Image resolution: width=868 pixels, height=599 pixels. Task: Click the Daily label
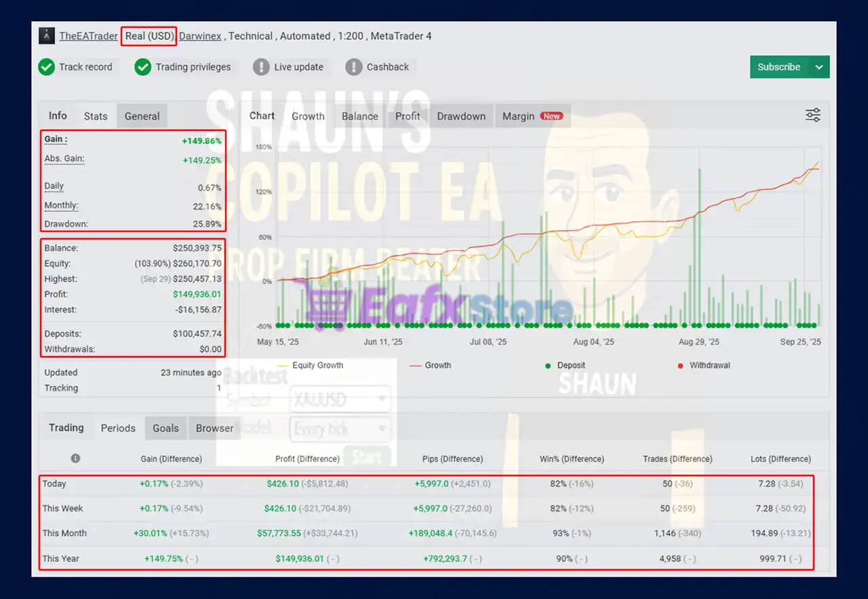pos(54,186)
